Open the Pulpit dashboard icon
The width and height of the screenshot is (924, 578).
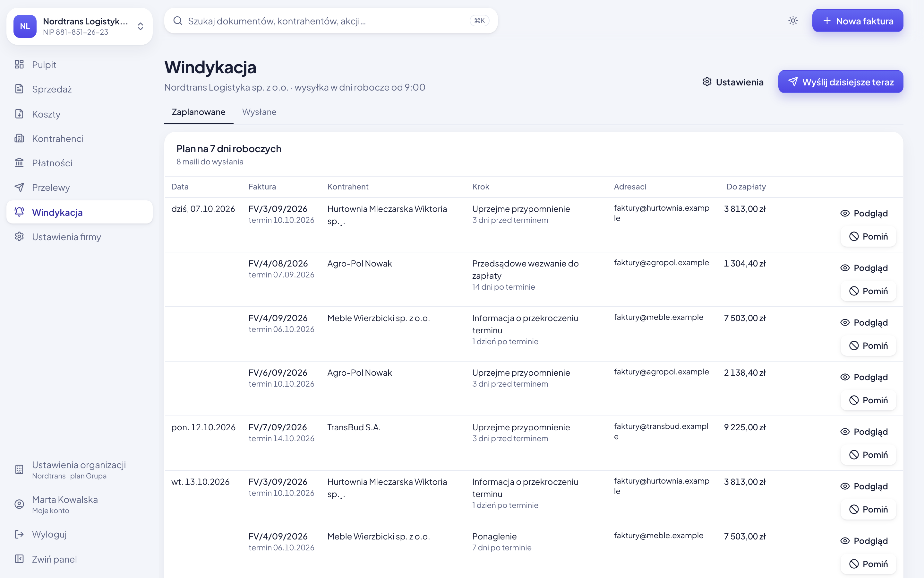pyautogui.click(x=19, y=64)
